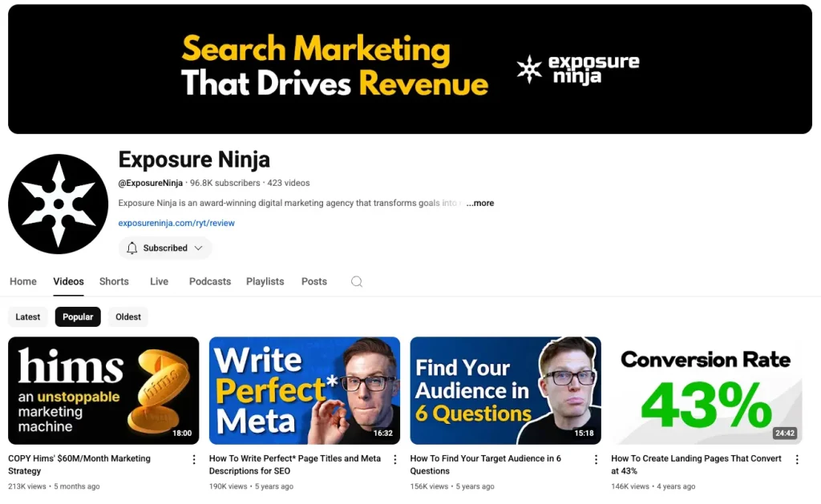The height and width of the screenshot is (504, 821).
Task: Open the Conversion Rate 43% thumbnail
Action: coord(707,390)
